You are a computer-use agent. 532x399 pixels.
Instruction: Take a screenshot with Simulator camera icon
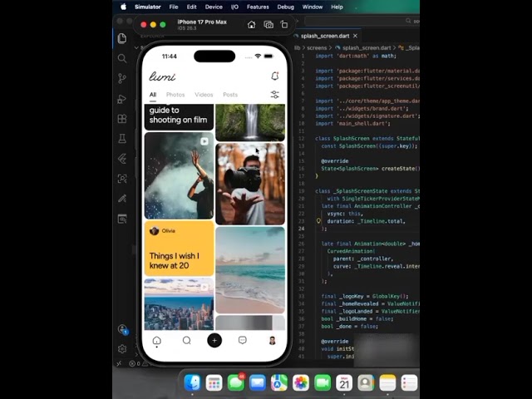click(x=268, y=25)
